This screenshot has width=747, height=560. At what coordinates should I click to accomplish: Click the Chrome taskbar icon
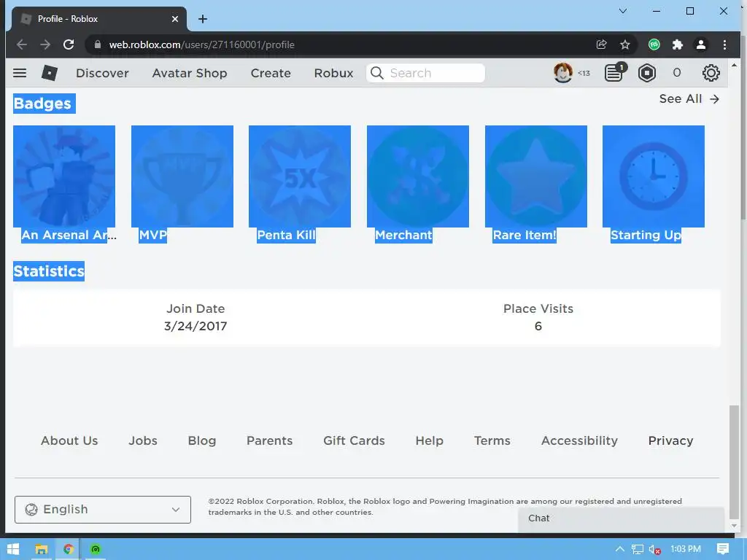tap(68, 549)
